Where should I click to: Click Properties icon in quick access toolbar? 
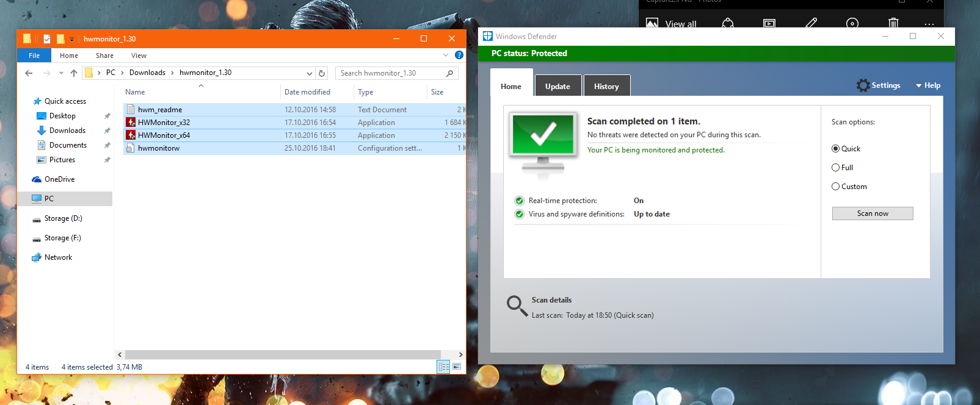click(47, 38)
